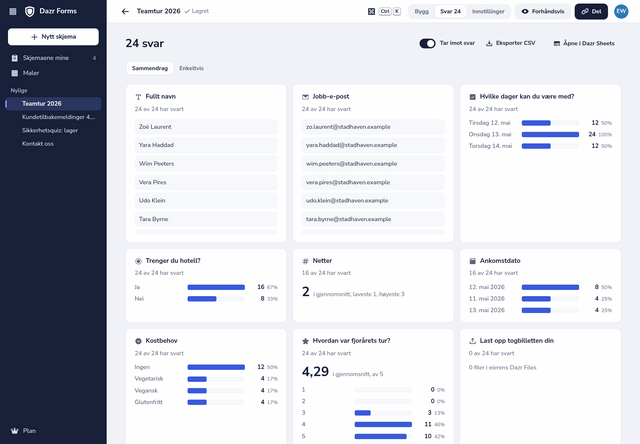Screen dimensions: 640x444
Task: Click the Udo Klein name response
Action: point(206,201)
